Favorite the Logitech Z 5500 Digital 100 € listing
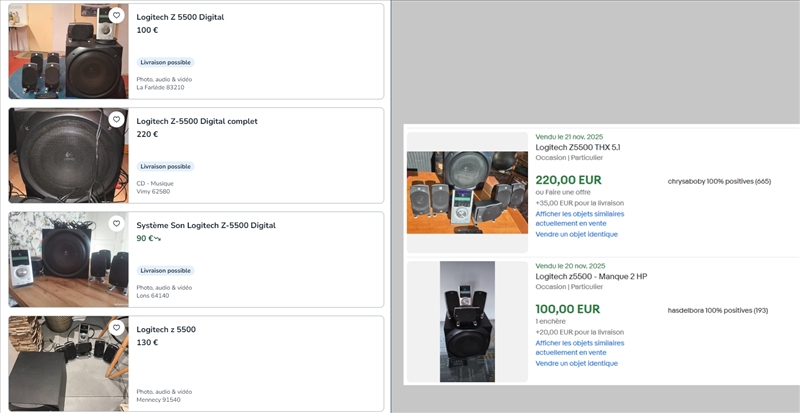Screen dimensions: 800x413 [116, 16]
